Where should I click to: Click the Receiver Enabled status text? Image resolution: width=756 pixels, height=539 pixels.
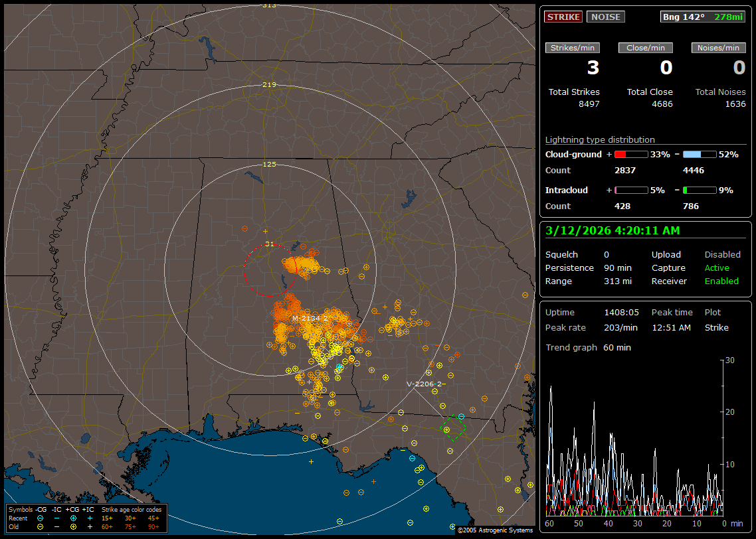point(721,281)
